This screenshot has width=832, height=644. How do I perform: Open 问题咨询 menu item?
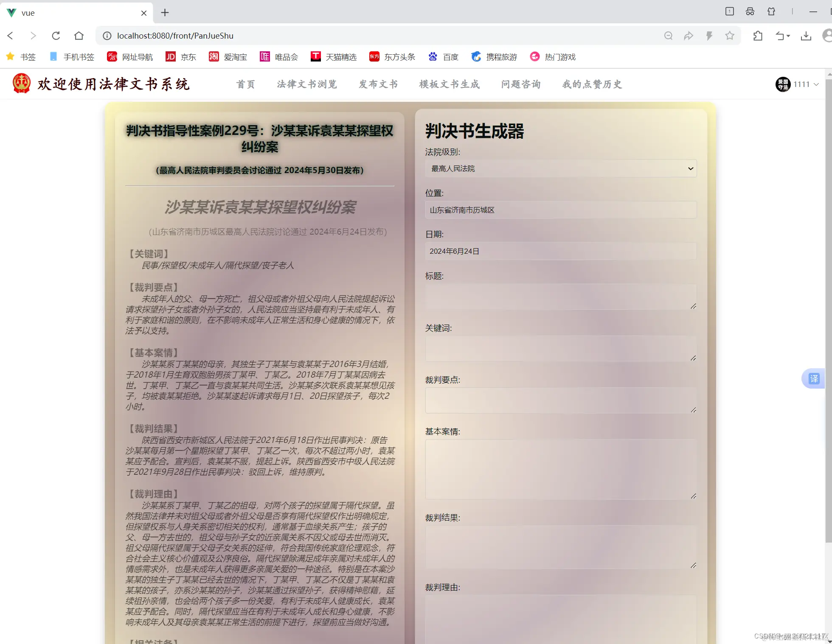coord(521,84)
